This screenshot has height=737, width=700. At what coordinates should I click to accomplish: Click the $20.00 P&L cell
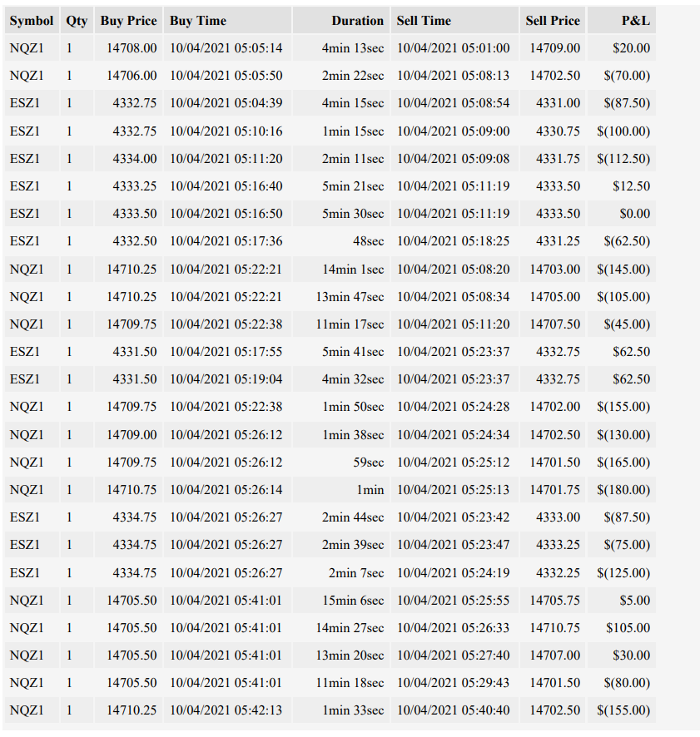click(x=622, y=48)
